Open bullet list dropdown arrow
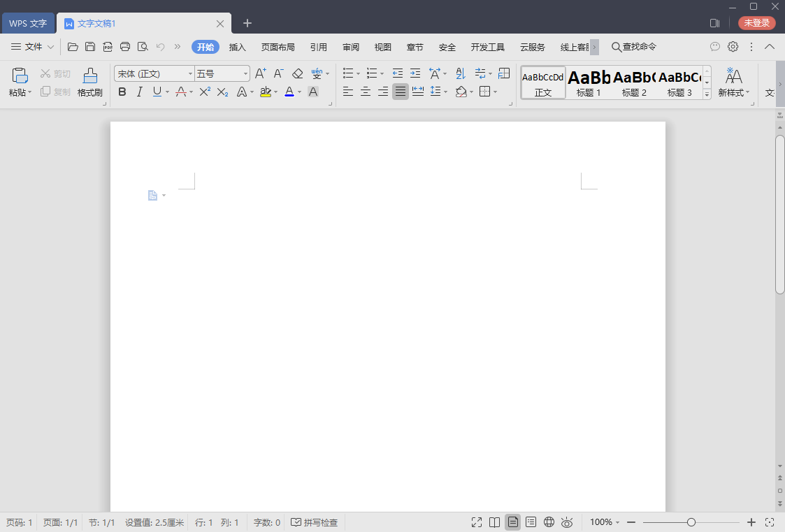 (359, 73)
